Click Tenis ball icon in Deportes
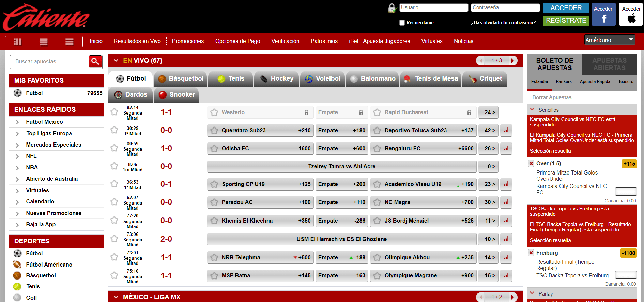Viewport: 644px width, 302px height. [17, 286]
